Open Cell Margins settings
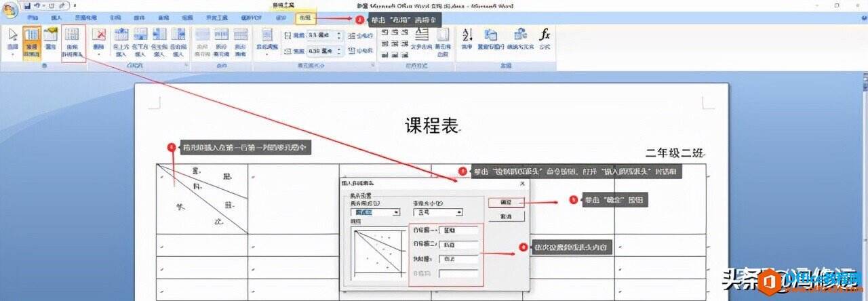868x301 pixels. tap(442, 41)
